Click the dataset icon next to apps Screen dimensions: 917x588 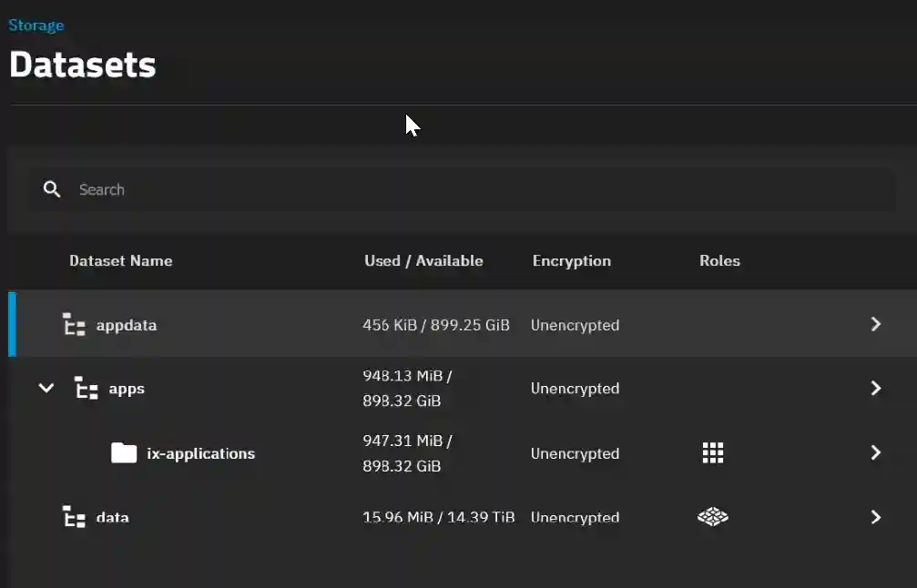pos(87,388)
